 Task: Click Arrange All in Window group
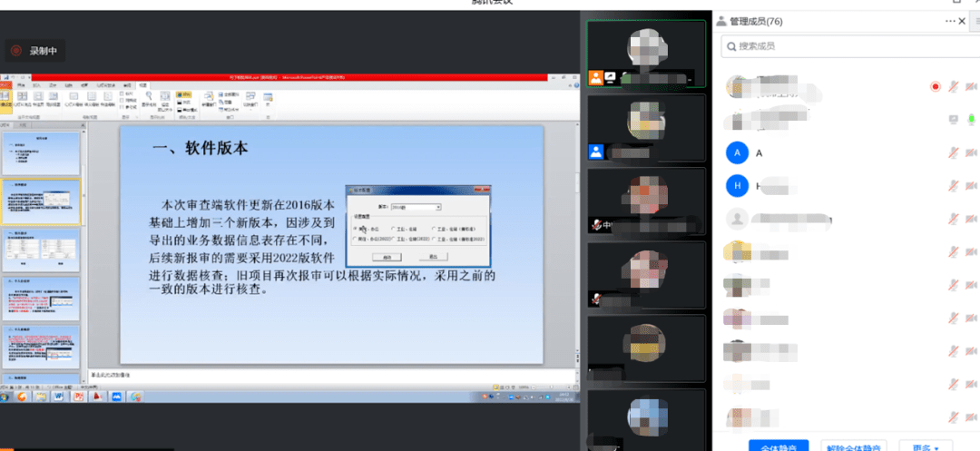(x=228, y=95)
